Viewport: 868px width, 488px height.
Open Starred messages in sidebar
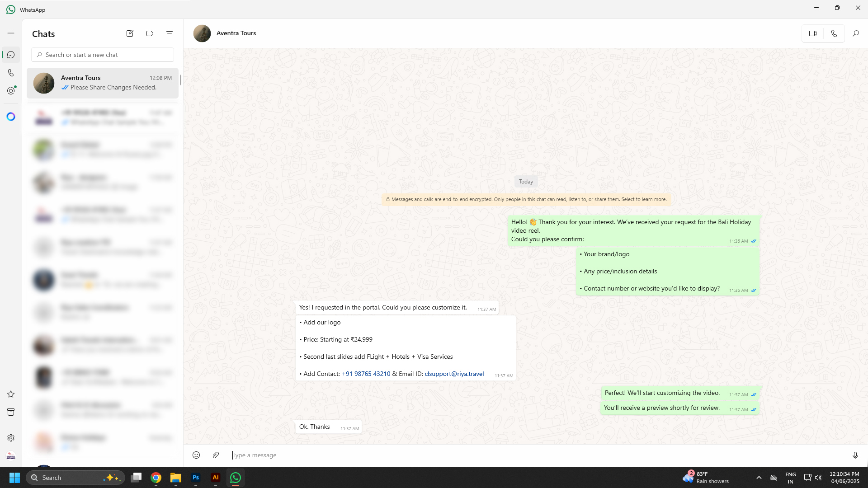(x=11, y=394)
